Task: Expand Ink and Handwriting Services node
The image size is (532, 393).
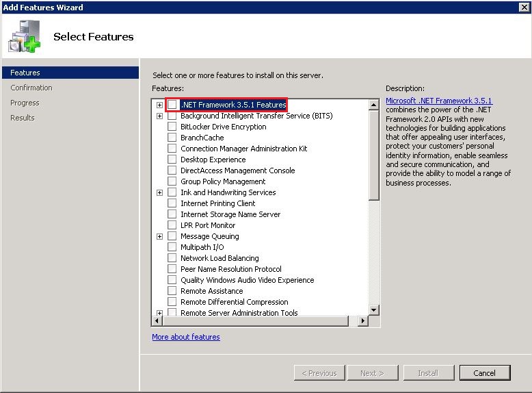Action: pyautogui.click(x=159, y=192)
